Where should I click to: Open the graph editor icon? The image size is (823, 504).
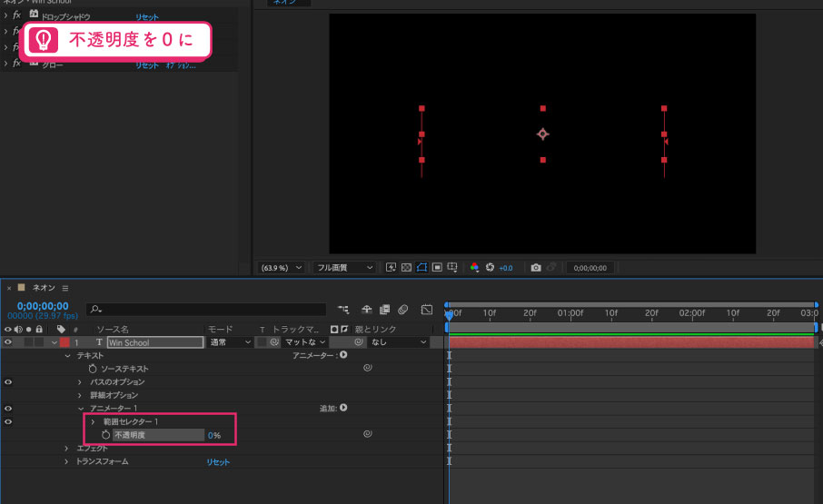427,310
